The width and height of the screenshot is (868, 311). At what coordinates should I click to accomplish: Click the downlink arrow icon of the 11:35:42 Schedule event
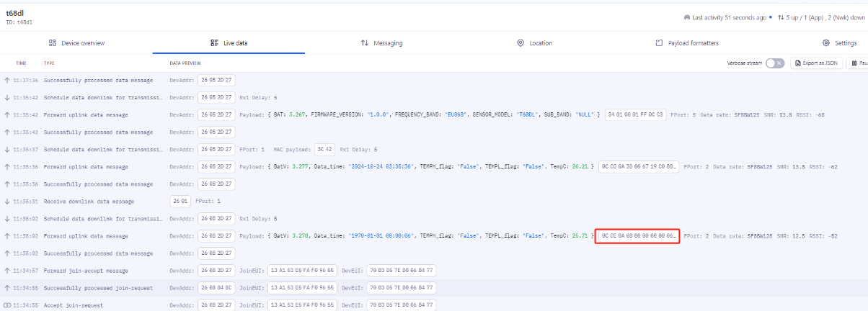point(7,98)
